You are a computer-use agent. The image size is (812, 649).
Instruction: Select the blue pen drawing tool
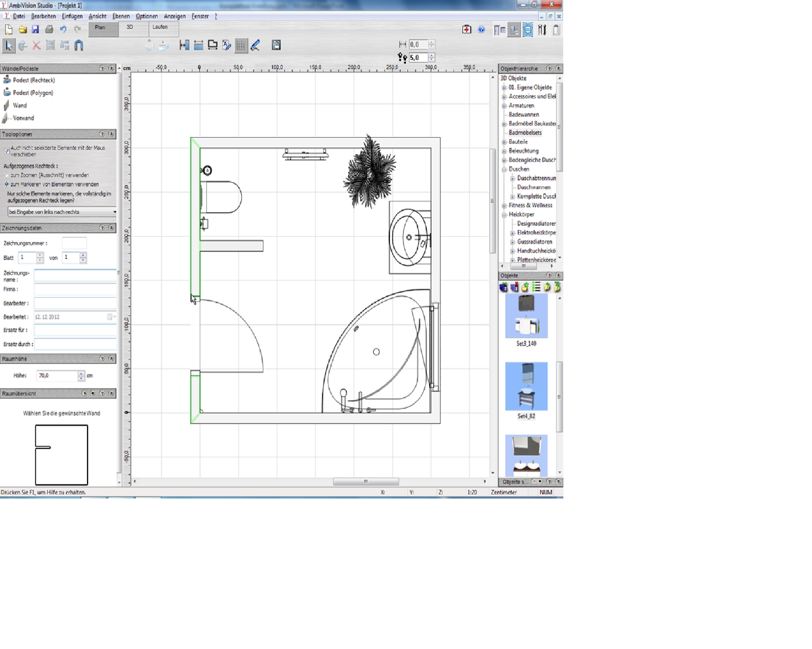[255, 45]
